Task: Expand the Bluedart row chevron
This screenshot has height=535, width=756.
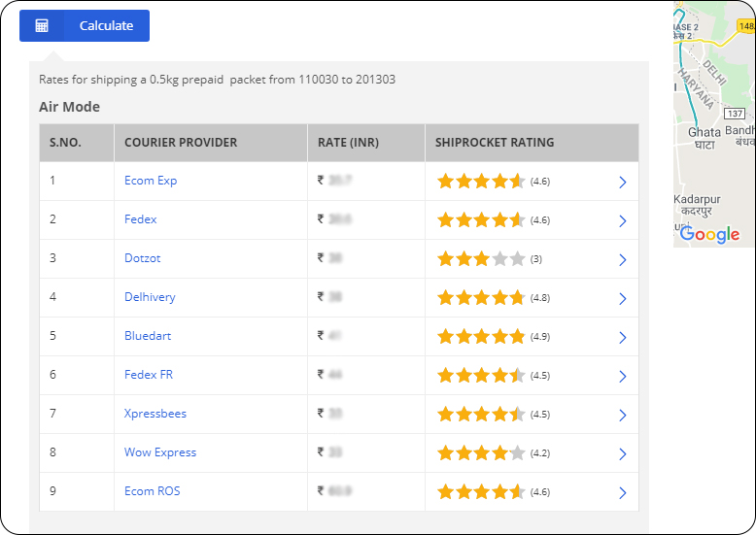Action: click(623, 337)
